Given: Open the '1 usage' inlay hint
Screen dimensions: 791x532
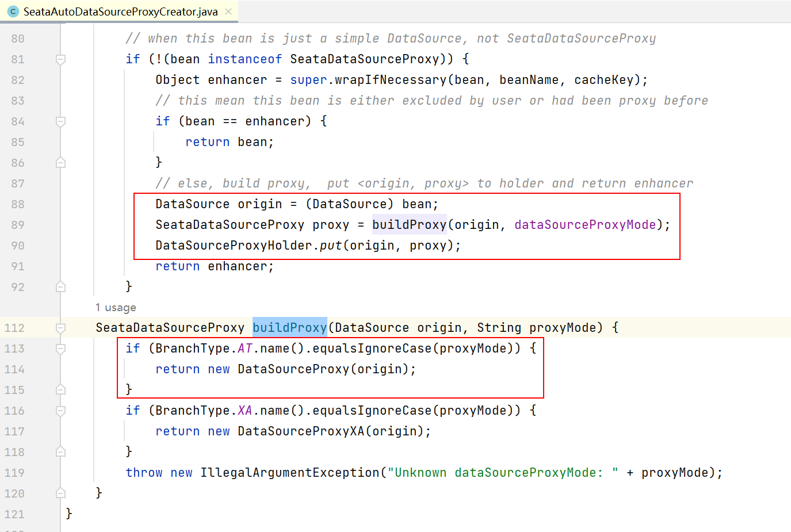Looking at the screenshot, I should [116, 308].
